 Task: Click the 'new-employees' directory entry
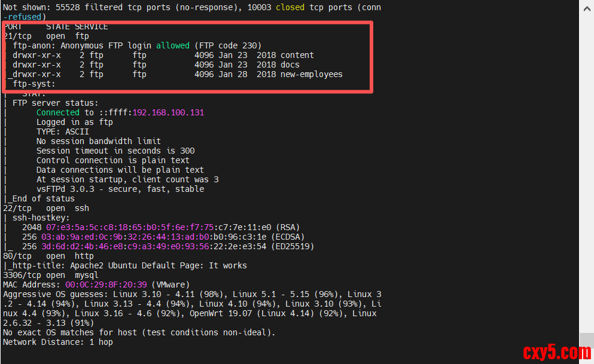(x=312, y=74)
